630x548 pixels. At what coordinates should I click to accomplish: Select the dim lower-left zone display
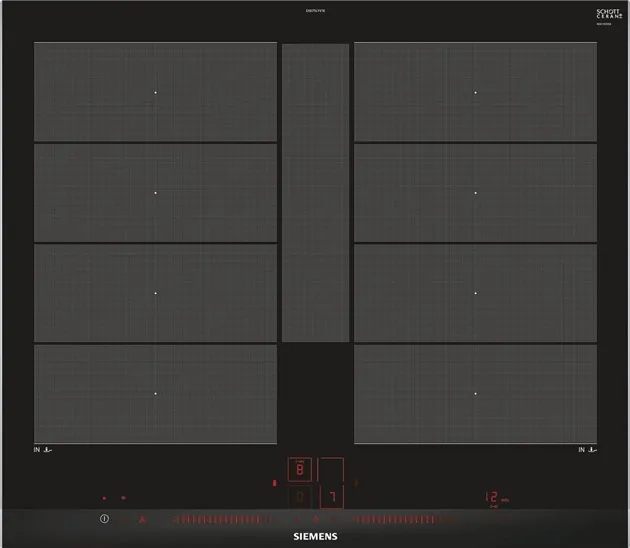coord(300,496)
